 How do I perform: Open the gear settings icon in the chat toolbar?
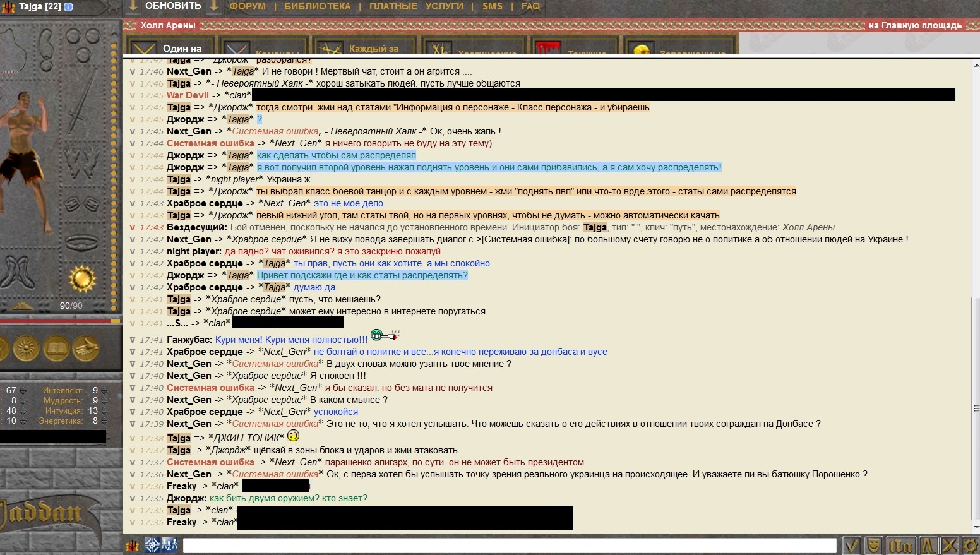click(x=971, y=546)
